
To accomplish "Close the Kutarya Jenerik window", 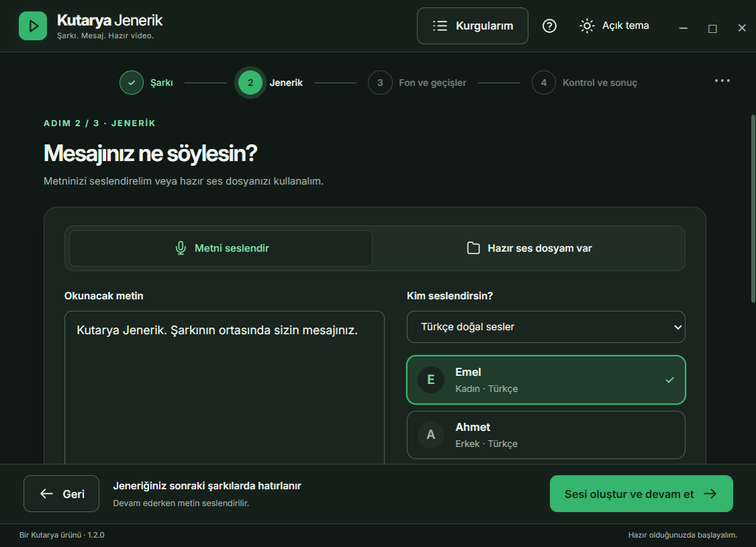I will (x=742, y=28).
